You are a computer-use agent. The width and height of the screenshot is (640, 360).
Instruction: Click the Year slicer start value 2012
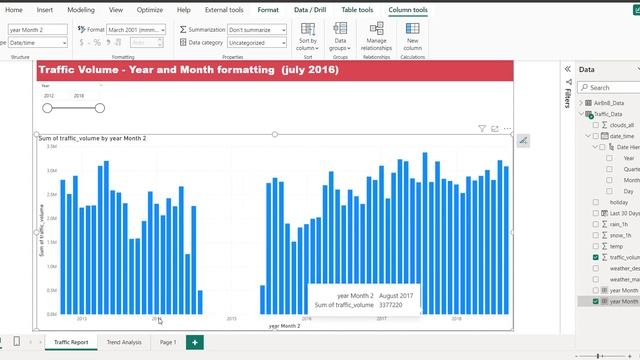pos(49,96)
